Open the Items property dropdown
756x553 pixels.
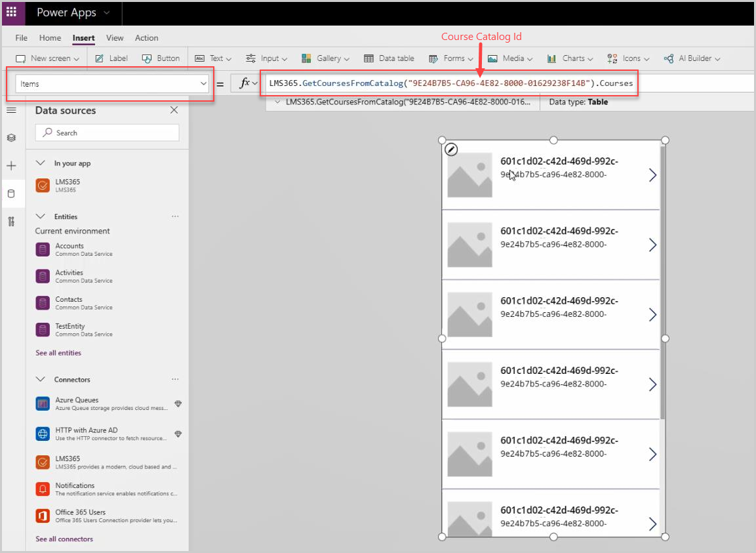pos(202,84)
